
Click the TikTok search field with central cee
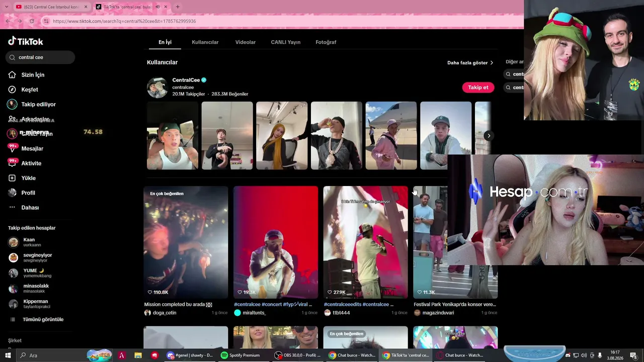tap(40, 57)
